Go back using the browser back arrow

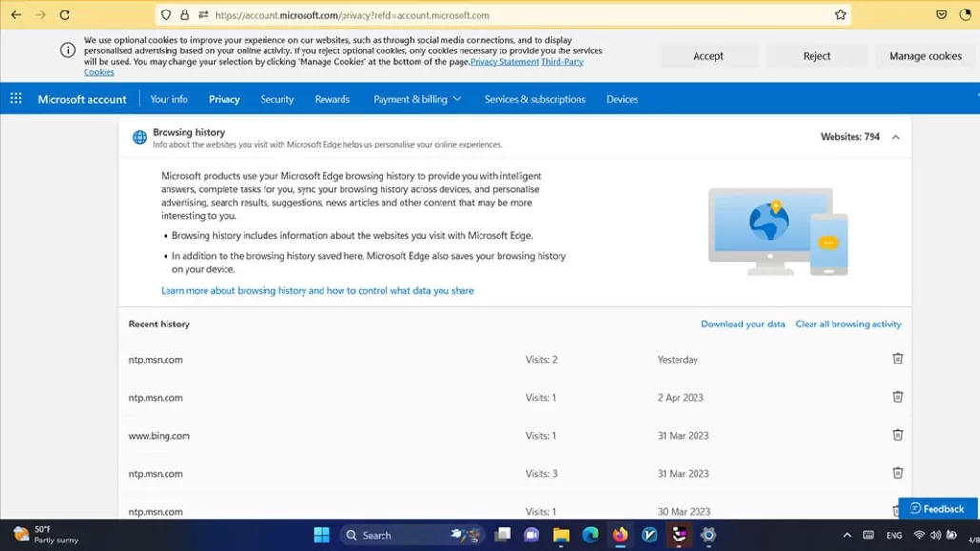(16, 15)
